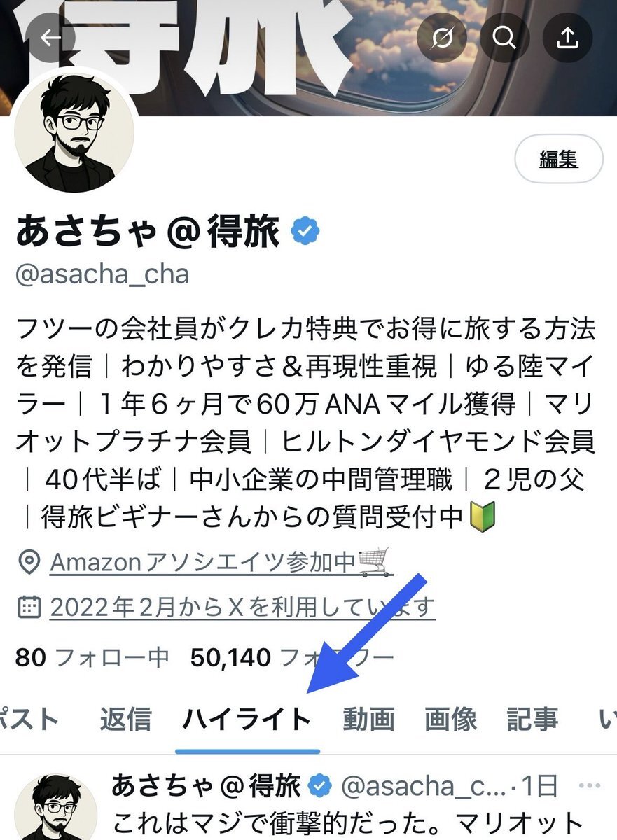Image resolution: width=617 pixels, height=840 pixels.
Task: Open the 2022年2月からXを利用しています link
Action: pyautogui.click(x=242, y=607)
